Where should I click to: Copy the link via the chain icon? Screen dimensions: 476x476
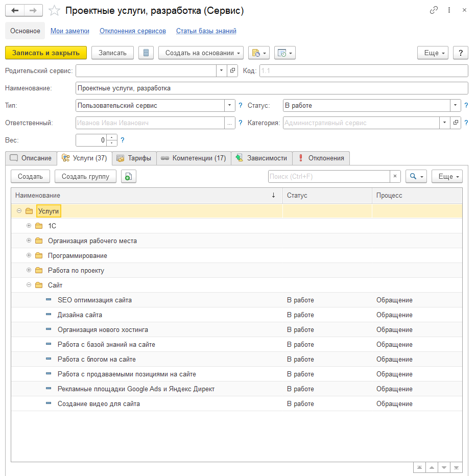point(434,10)
